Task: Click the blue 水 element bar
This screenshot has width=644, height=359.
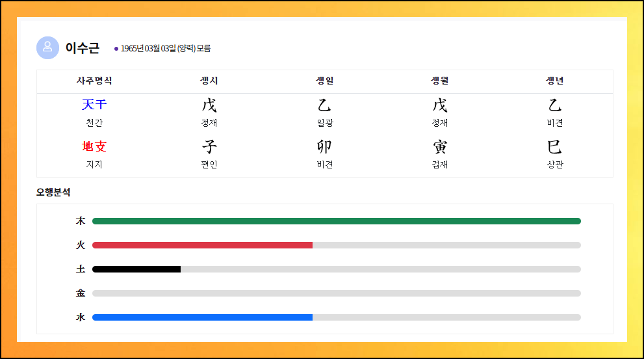Action: (202, 317)
